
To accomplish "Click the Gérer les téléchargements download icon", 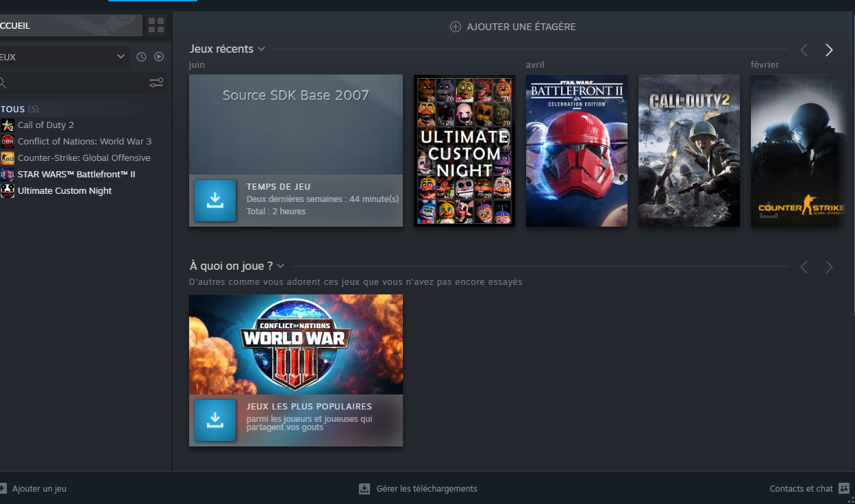I will pyautogui.click(x=364, y=488).
